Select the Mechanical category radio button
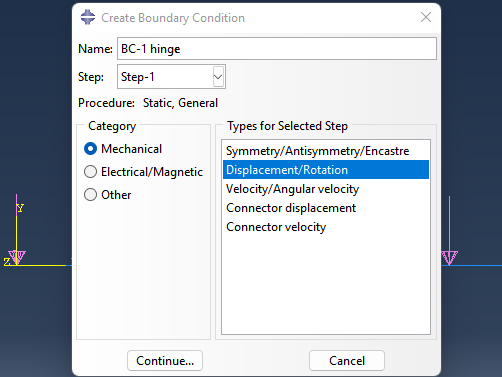Image resolution: width=502 pixels, height=377 pixels. [90, 149]
